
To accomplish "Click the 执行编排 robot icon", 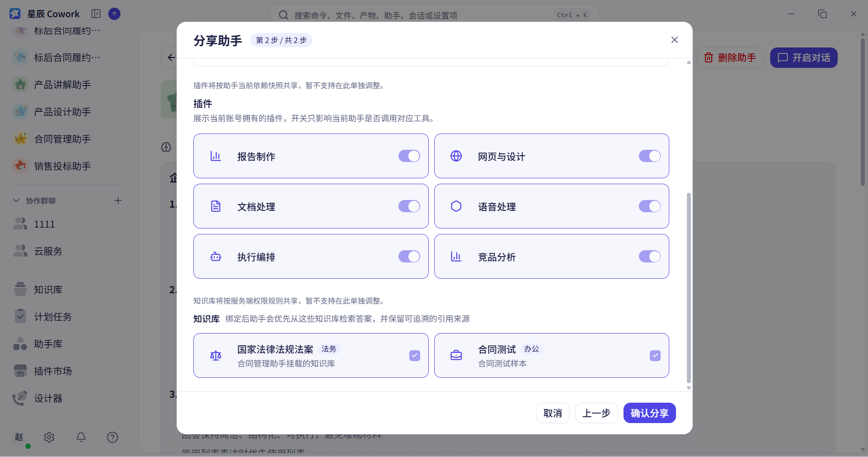I will [x=216, y=257].
